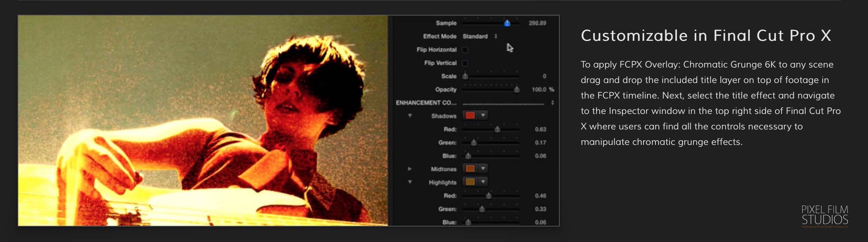The image size is (868, 242).
Task: Click the Highlights Blue slider handle
Action: [x=468, y=222]
